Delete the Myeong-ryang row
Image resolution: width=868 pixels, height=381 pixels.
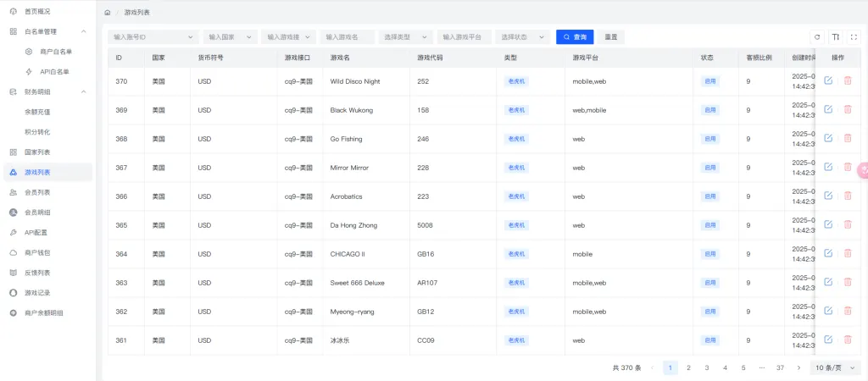click(848, 311)
